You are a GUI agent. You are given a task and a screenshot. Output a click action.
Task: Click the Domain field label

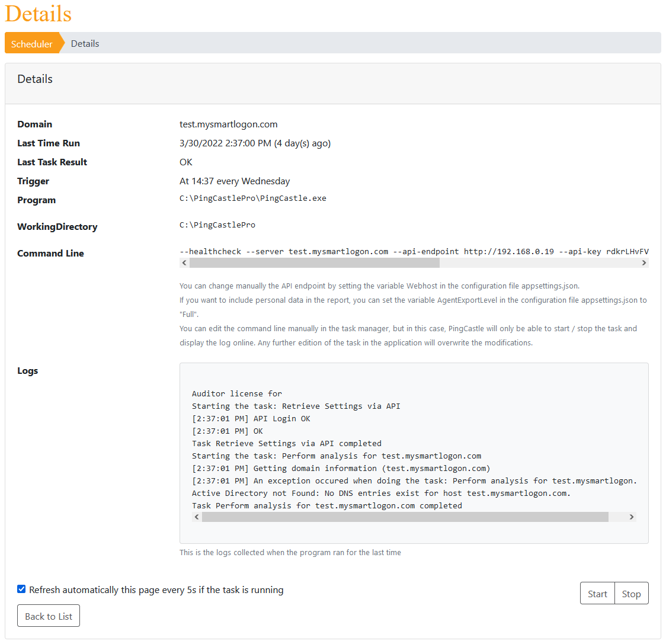click(35, 124)
